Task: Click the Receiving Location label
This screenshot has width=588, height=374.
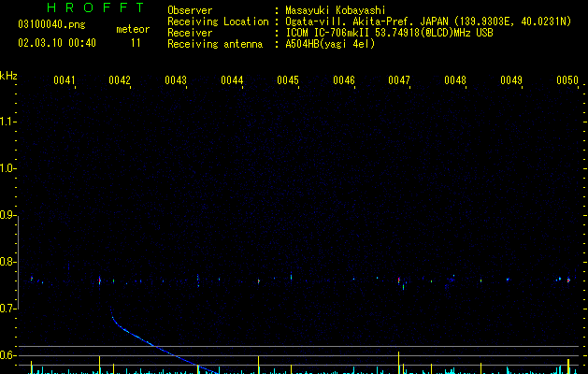Action: pos(218,22)
